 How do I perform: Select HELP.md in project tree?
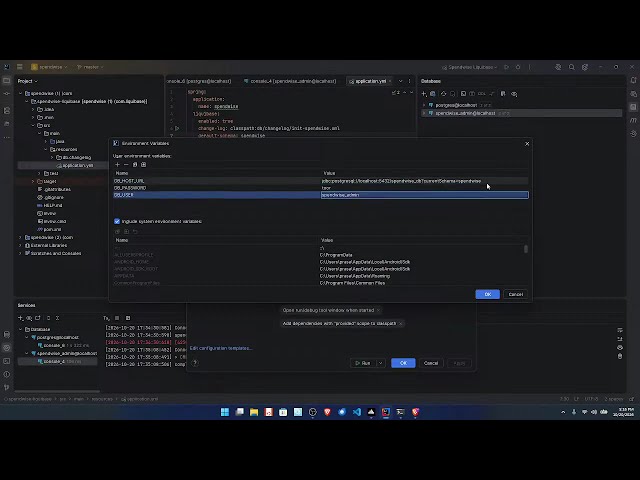pyautogui.click(x=49, y=205)
